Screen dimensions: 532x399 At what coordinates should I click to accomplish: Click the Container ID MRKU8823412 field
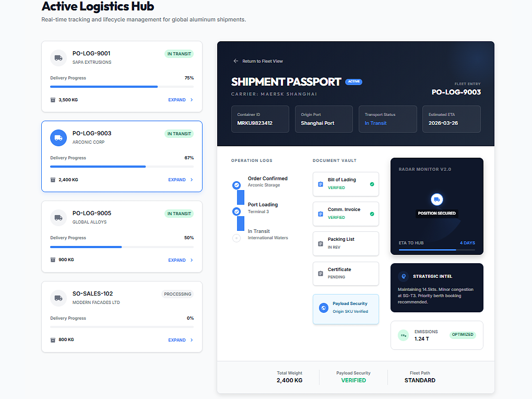[260, 119]
